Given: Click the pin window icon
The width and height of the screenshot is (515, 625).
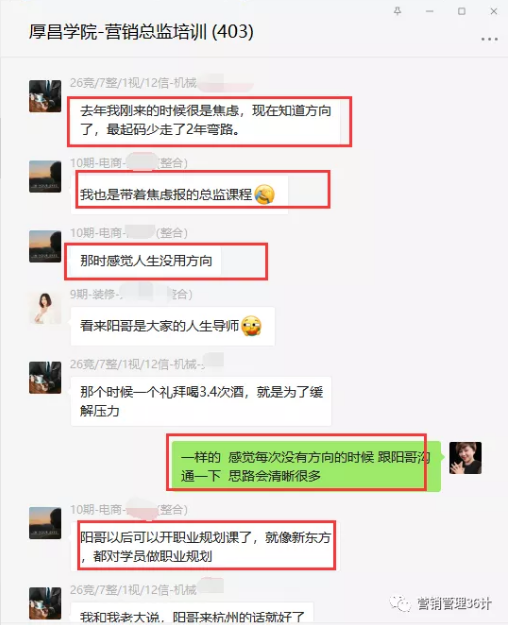Looking at the screenshot, I should coord(397,11).
